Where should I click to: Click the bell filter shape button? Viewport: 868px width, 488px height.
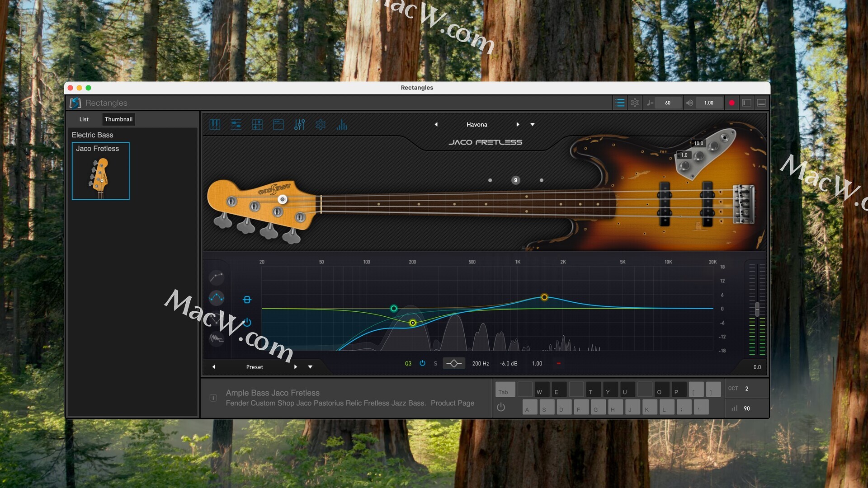pyautogui.click(x=454, y=363)
